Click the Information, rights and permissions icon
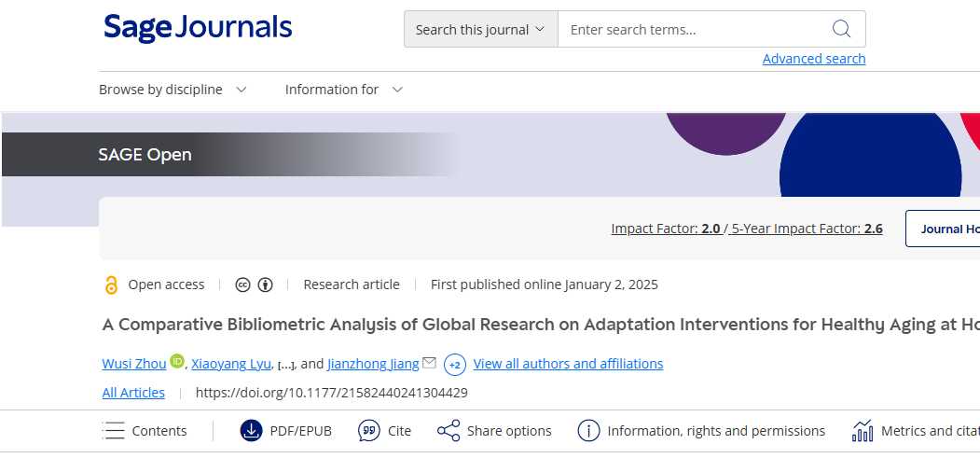Image resolution: width=980 pixels, height=472 pixels. pos(588,431)
